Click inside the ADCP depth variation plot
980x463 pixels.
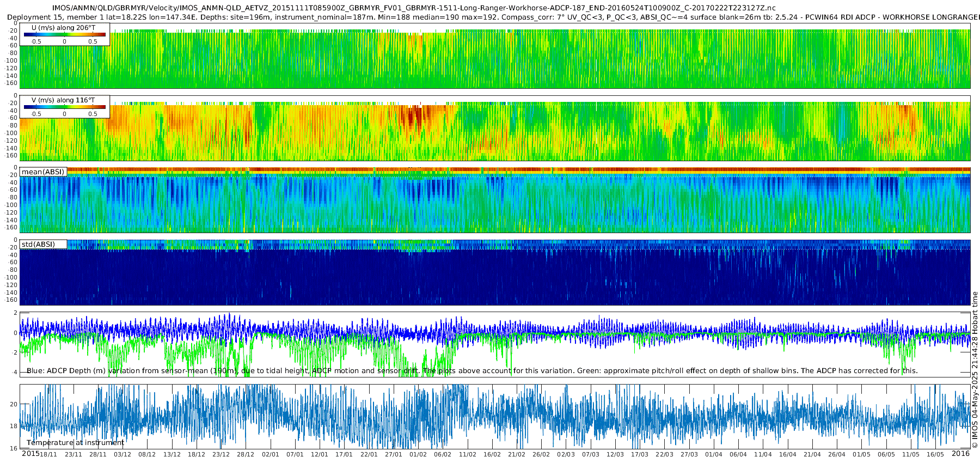tap(495, 344)
